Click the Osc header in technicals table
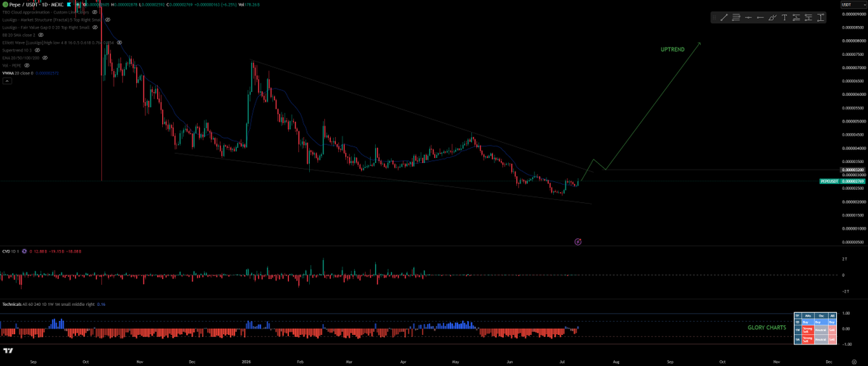This screenshot has height=366, width=868. (821, 316)
